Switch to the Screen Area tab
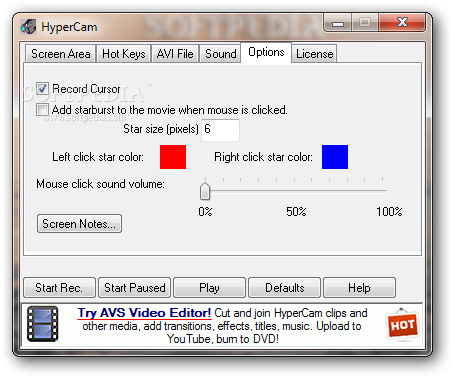Image resolution: width=453 pixels, height=377 pixels. pyautogui.click(x=61, y=54)
